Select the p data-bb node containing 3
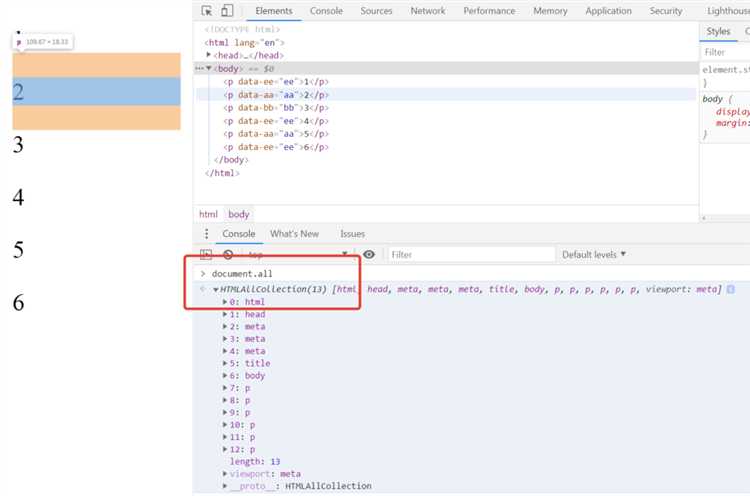The width and height of the screenshot is (750, 496). [x=276, y=108]
